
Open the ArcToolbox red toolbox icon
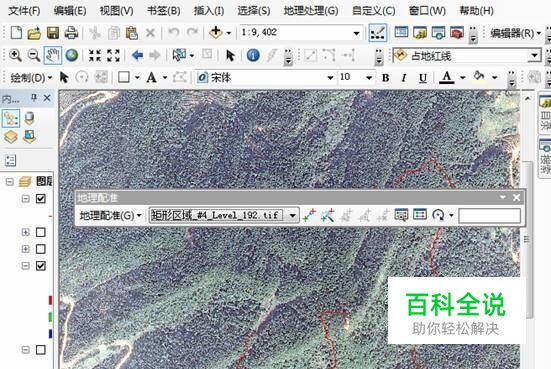point(457,33)
